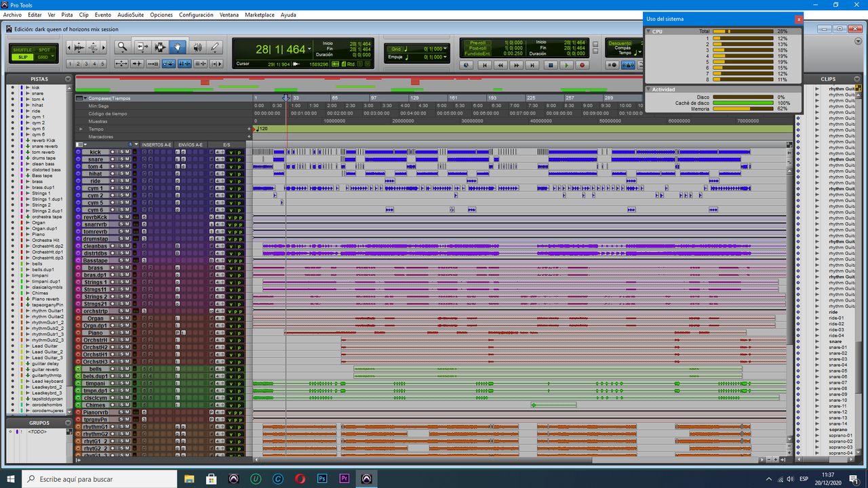This screenshot has height=488, width=868.
Task: Open edit window view selector dropdown
Action: click(x=81, y=144)
